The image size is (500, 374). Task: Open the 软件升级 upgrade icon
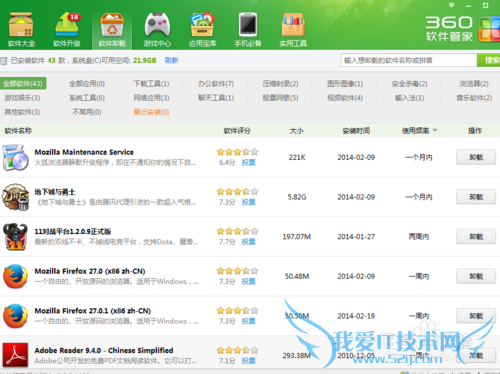[x=67, y=29]
